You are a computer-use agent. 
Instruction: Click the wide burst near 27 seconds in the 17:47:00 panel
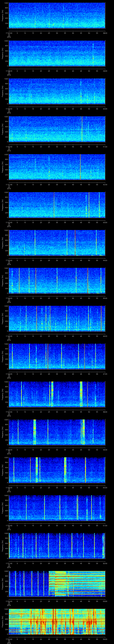pyautogui.click(x=52, y=394)
